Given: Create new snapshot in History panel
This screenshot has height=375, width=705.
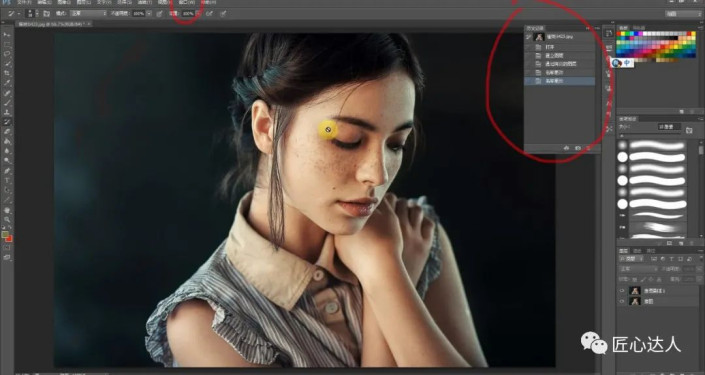Looking at the screenshot, I should point(578,148).
